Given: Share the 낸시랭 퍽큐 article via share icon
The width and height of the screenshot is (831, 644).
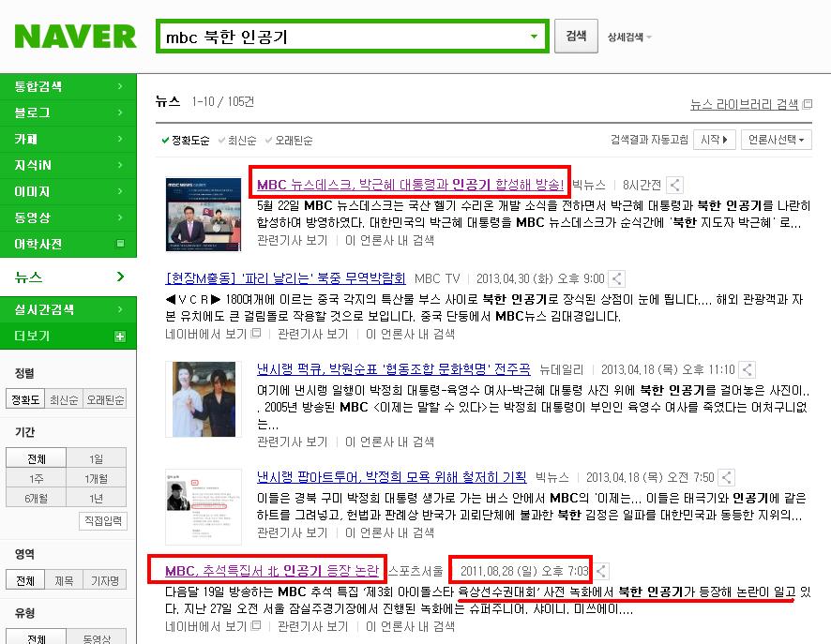Looking at the screenshot, I should click(x=748, y=369).
